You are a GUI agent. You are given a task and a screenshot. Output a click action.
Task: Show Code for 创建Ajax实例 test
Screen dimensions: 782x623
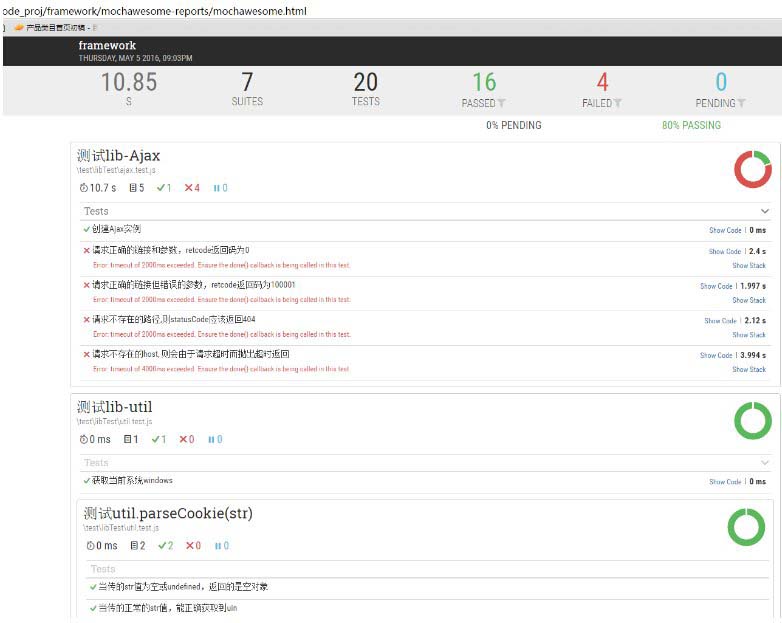point(725,230)
